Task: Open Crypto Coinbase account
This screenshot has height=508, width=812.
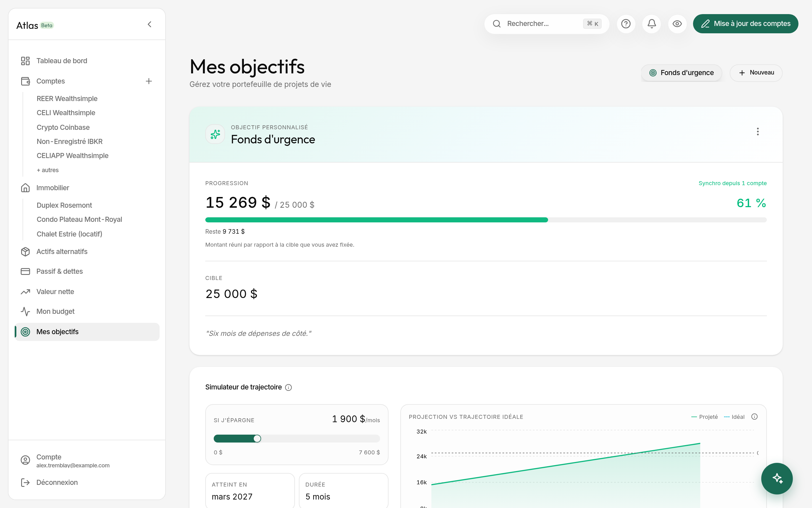Action: [63, 127]
